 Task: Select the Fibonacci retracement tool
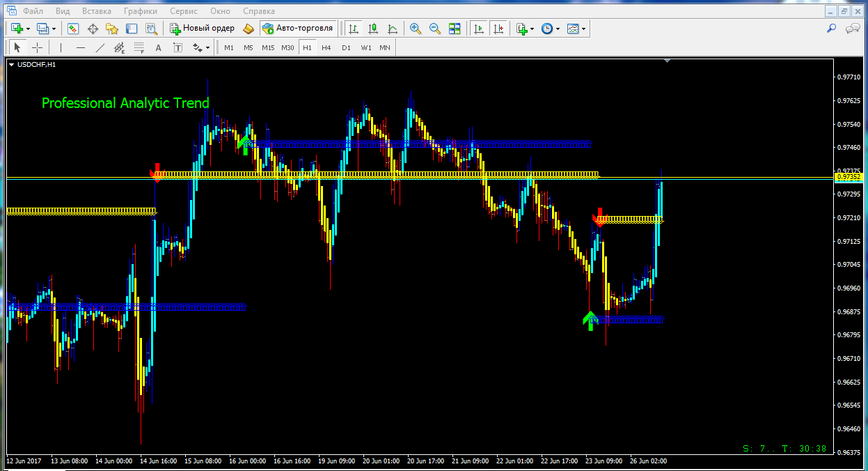tap(139, 47)
